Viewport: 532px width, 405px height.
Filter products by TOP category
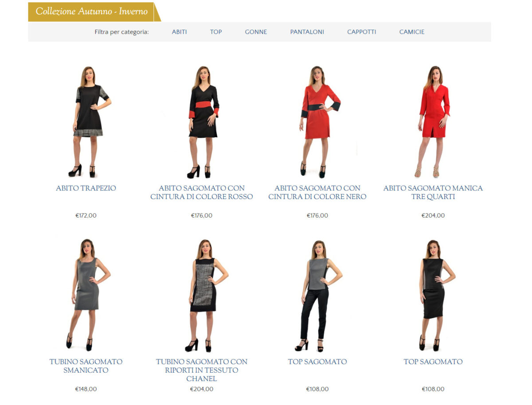216,32
